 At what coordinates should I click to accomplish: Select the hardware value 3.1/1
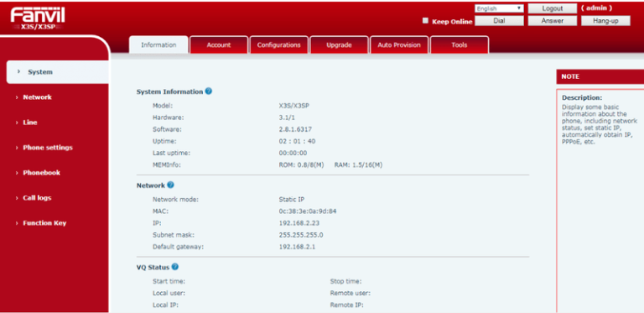tap(287, 117)
